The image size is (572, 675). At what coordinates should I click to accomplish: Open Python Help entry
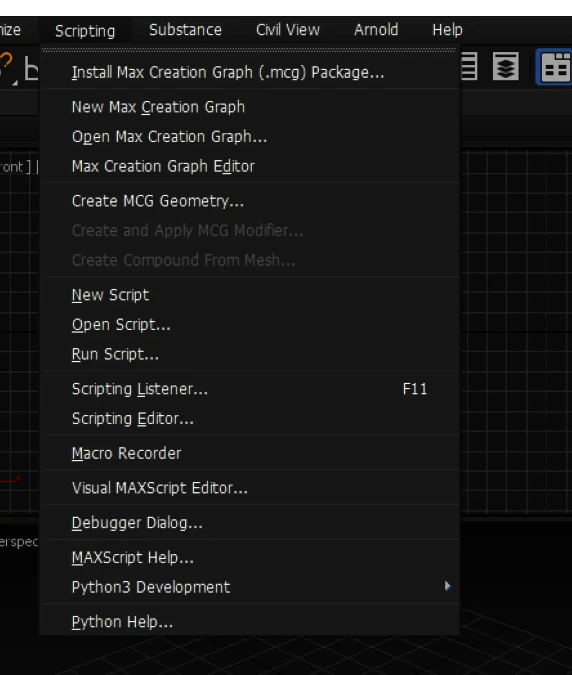[x=251, y=622]
